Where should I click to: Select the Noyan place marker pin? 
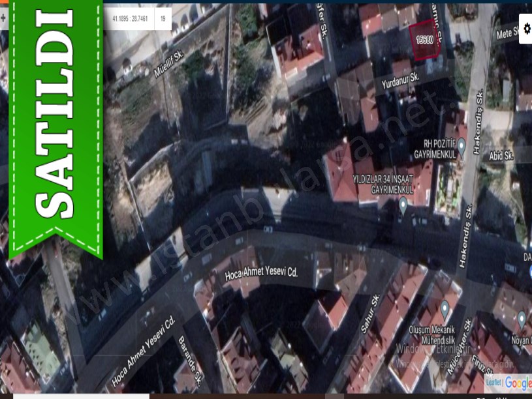pyautogui.click(x=522, y=319)
